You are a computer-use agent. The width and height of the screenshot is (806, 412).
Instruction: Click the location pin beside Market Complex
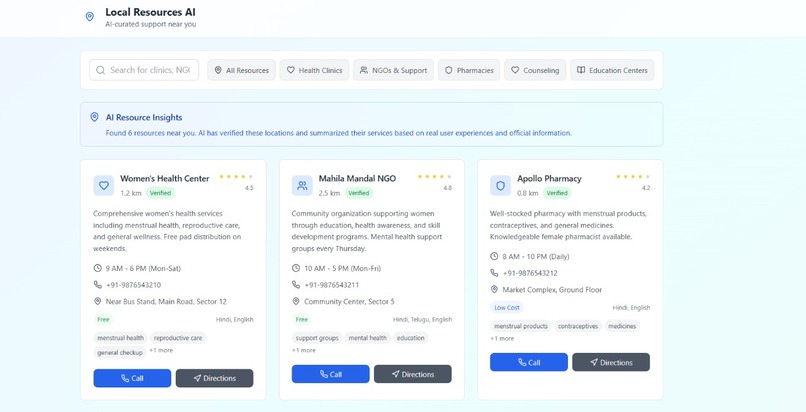coord(494,289)
